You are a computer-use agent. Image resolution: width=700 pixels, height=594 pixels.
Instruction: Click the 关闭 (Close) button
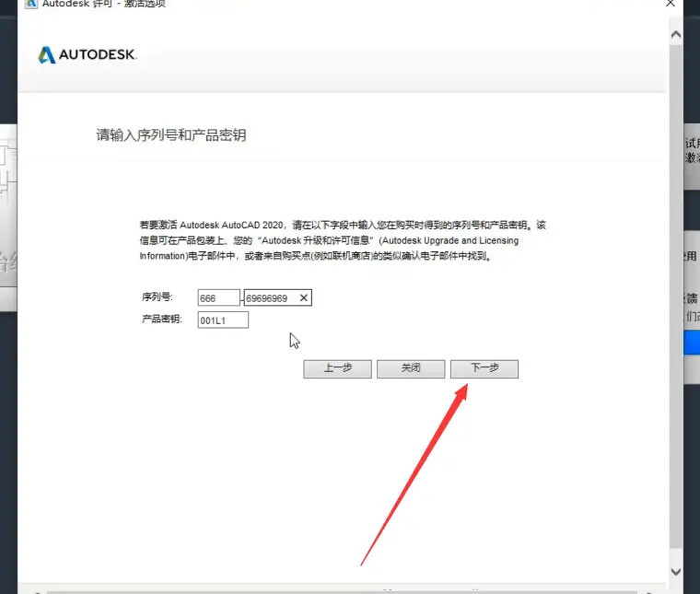411,368
